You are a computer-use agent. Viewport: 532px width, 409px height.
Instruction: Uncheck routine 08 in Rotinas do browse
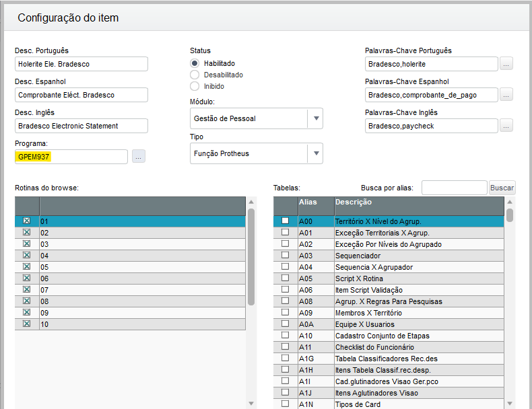(x=26, y=301)
